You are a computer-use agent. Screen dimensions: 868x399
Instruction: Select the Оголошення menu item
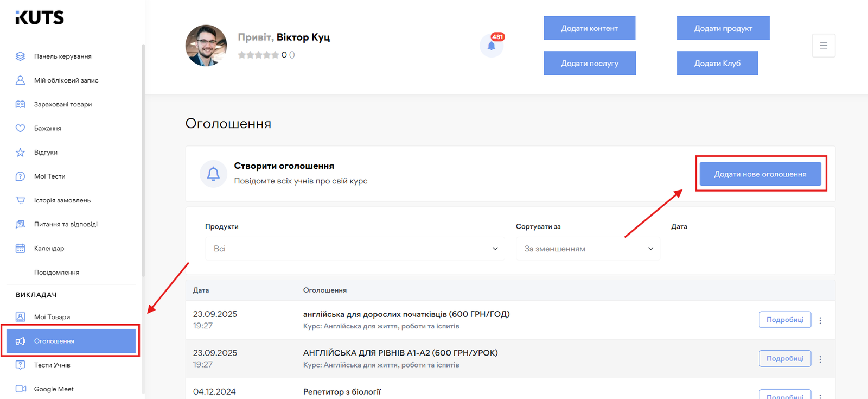coord(71,341)
